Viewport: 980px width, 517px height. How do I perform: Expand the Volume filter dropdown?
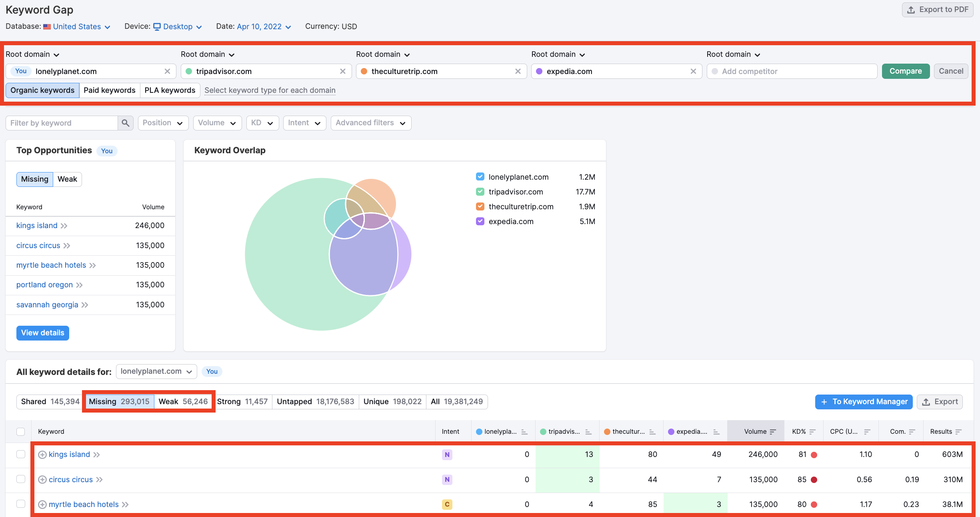(217, 123)
